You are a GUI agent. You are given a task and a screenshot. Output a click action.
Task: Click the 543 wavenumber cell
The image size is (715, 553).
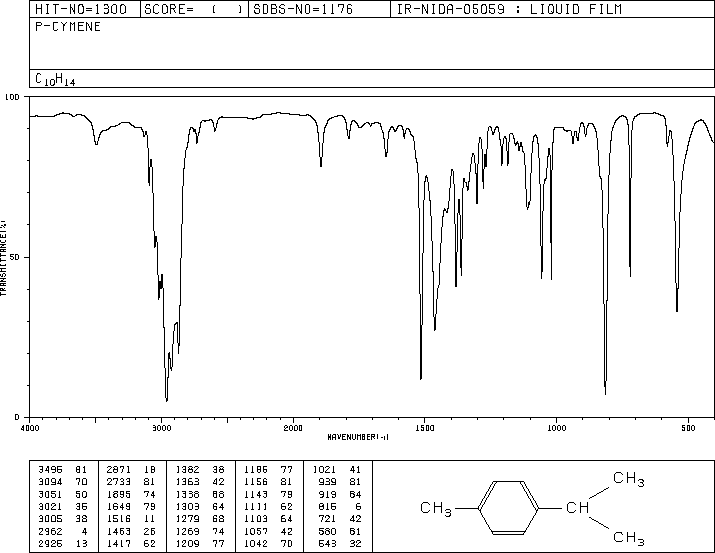(327, 543)
